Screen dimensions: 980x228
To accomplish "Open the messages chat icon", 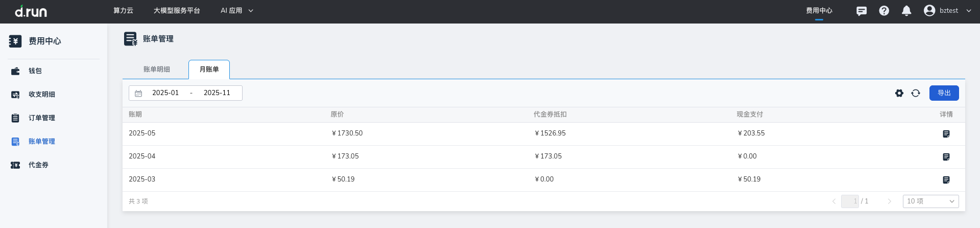I will [x=862, y=11].
